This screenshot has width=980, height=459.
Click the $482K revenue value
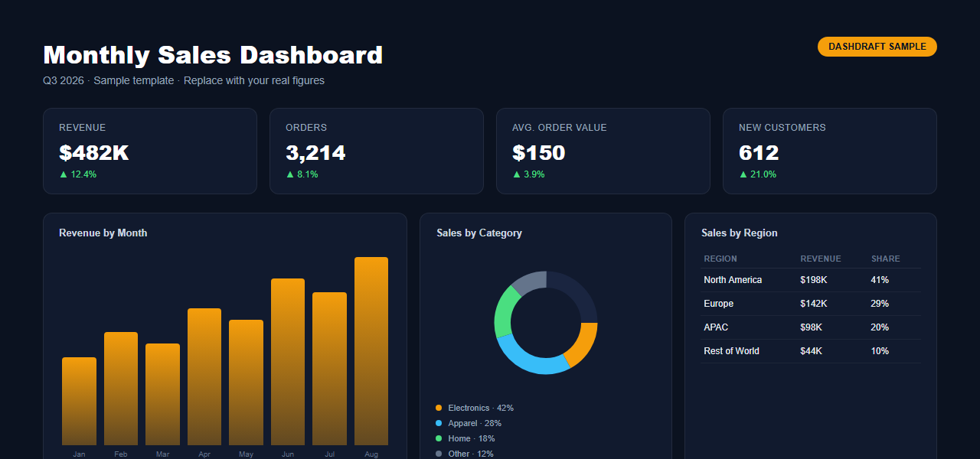pos(93,153)
